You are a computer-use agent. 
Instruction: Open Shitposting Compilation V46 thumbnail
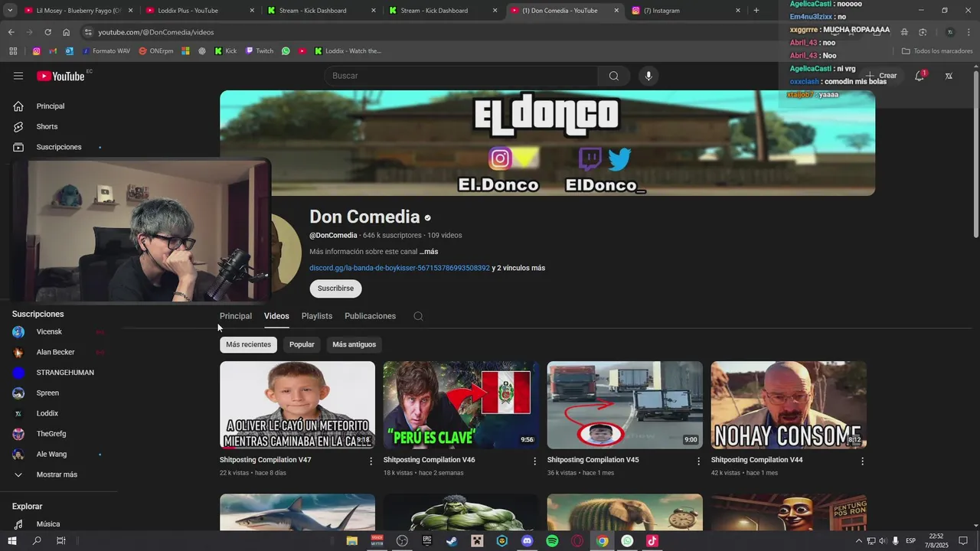(x=461, y=405)
